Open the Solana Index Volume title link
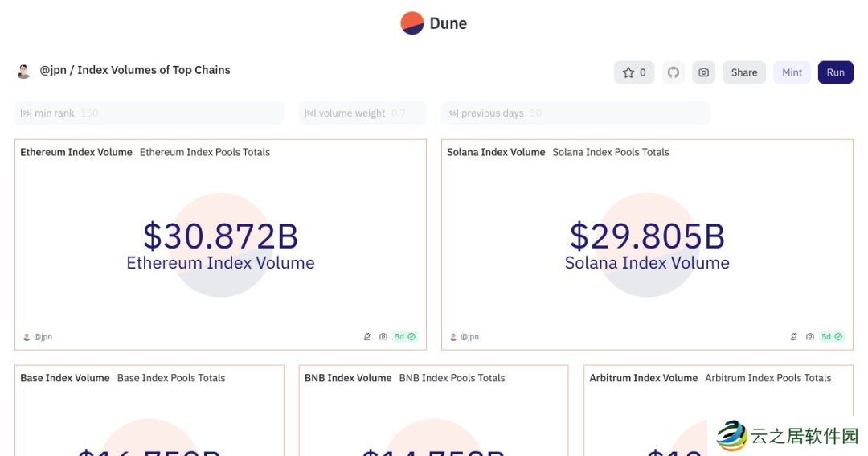The image size is (868, 456). tap(496, 152)
